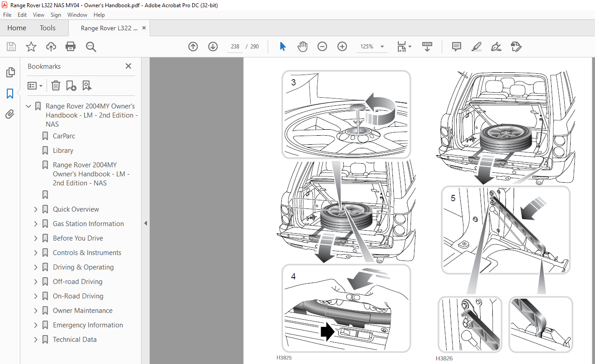Open the Edit menu

(22, 15)
